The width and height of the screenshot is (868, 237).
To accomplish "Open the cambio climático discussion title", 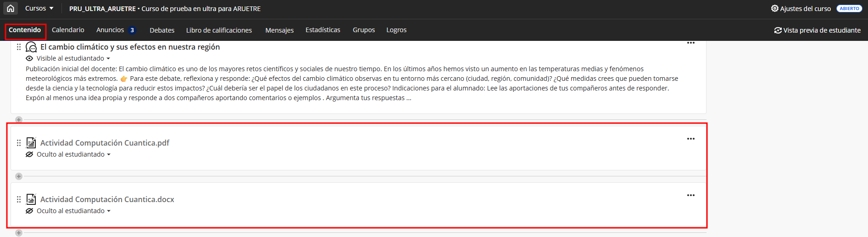I will [x=130, y=47].
